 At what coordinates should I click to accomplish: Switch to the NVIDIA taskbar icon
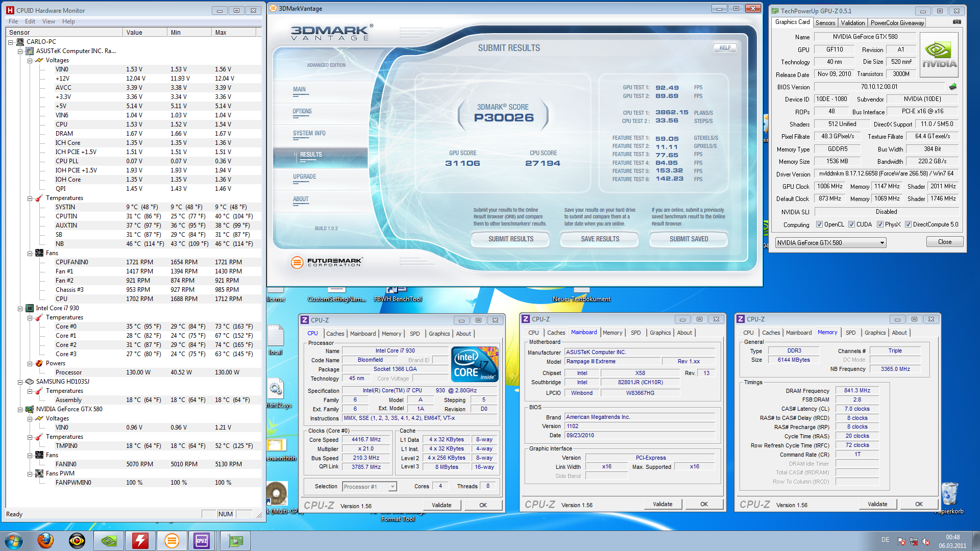pos(109,540)
